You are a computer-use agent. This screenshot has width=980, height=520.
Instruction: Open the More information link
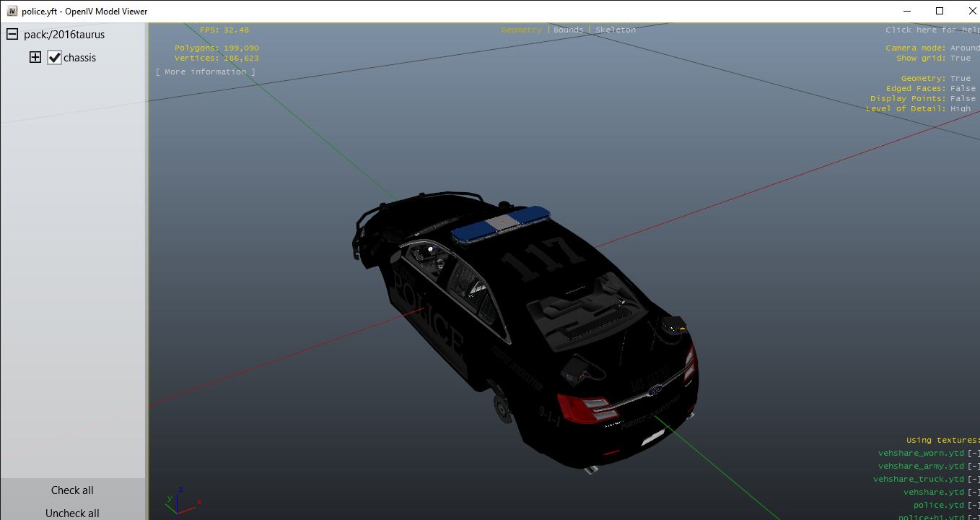[x=206, y=72]
